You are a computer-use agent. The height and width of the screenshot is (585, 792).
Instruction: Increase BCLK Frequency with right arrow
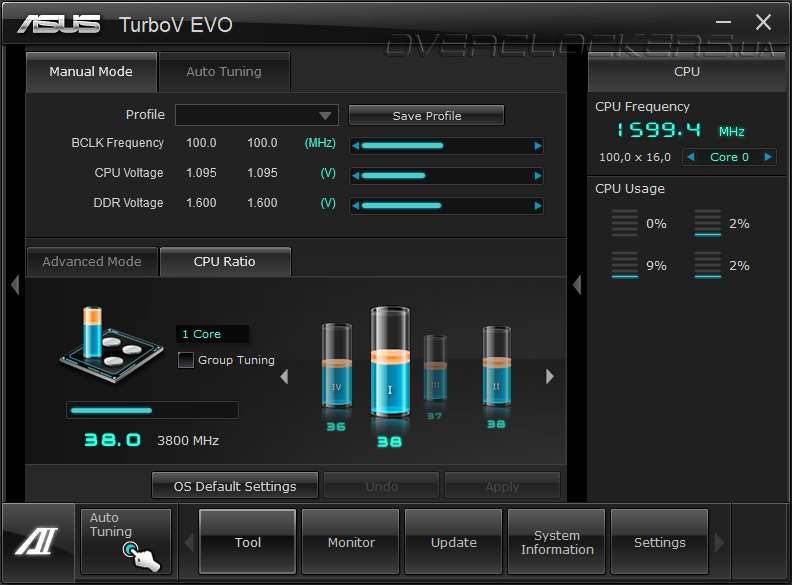tap(537, 146)
